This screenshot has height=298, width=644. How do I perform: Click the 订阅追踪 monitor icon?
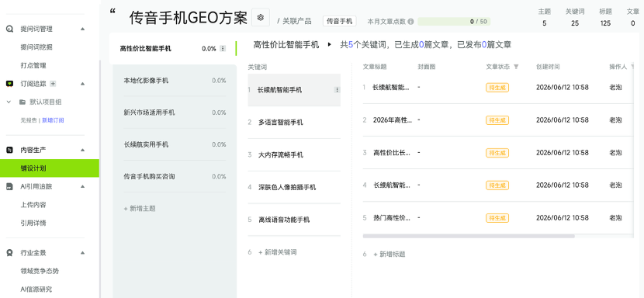(10, 84)
